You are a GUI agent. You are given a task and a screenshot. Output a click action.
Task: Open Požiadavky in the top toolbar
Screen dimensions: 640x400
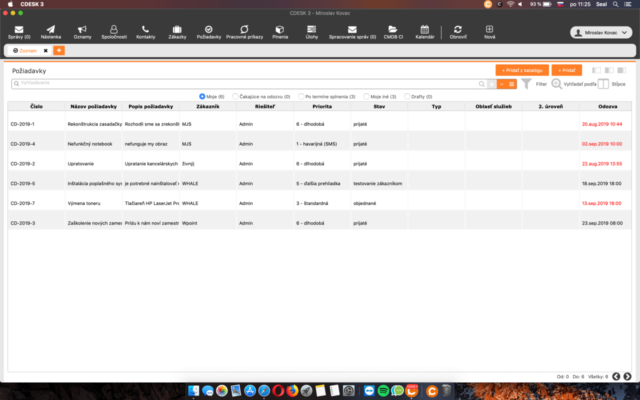pos(209,32)
